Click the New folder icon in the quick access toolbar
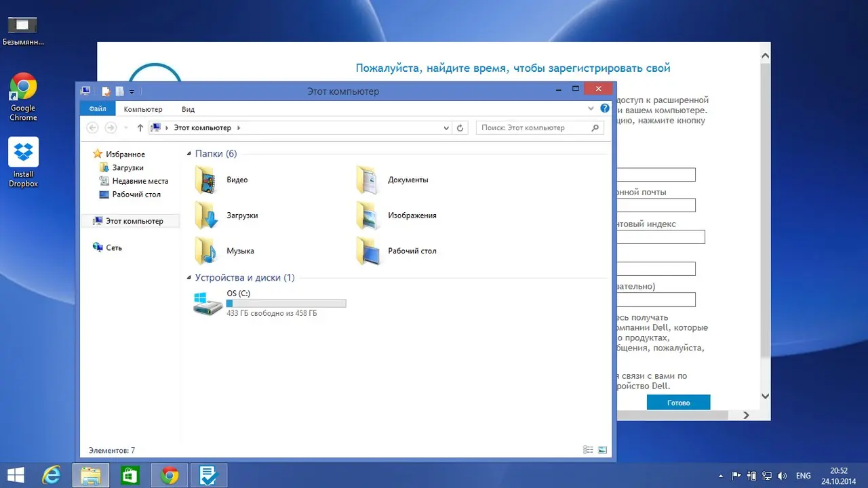Viewport: 868px width, 488px height. [x=119, y=91]
